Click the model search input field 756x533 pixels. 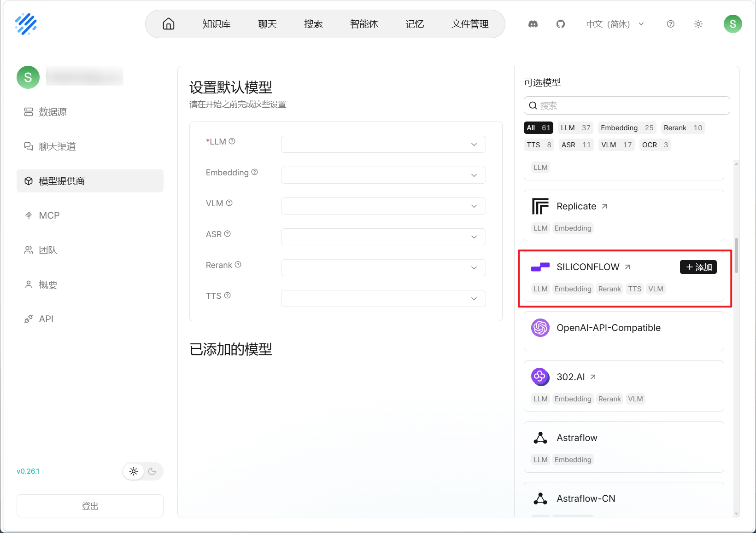[627, 105]
